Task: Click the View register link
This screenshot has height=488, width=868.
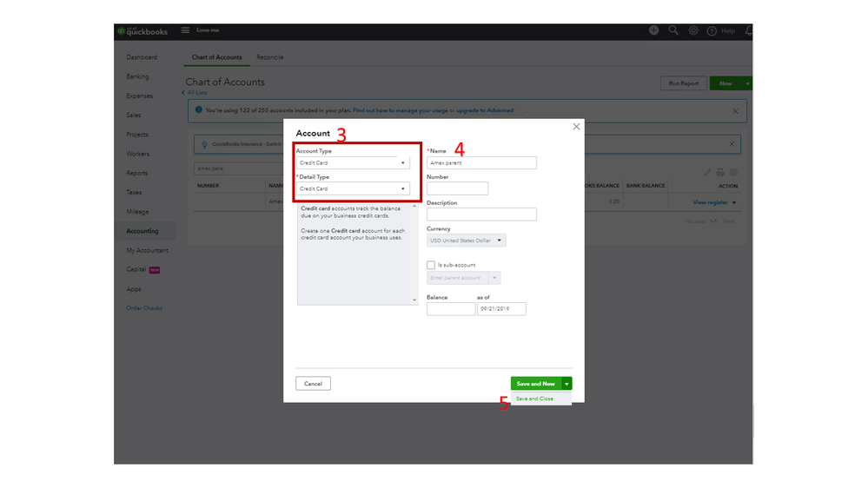Action: (710, 202)
